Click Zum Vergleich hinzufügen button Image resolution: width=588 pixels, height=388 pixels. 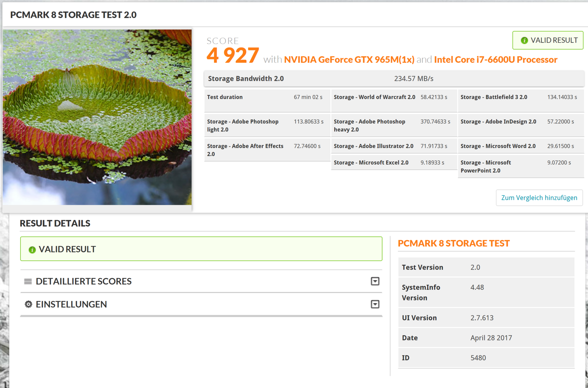pos(539,198)
